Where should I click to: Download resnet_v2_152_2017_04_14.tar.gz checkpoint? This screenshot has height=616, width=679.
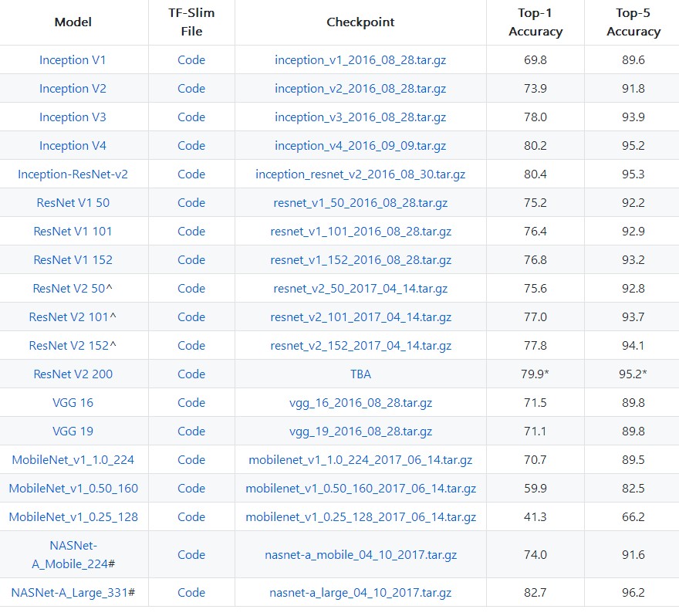click(x=361, y=346)
